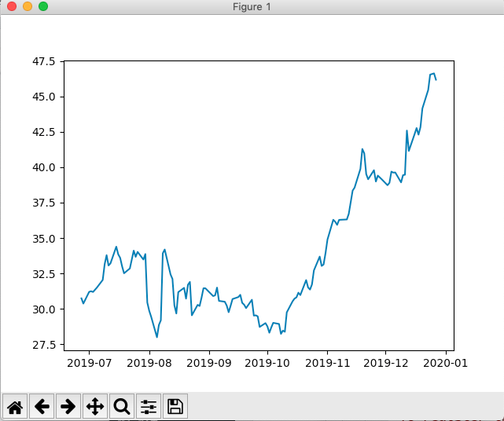Click the Figure 1 window title
Viewport: 504px width, 421px height.
tap(252, 7)
